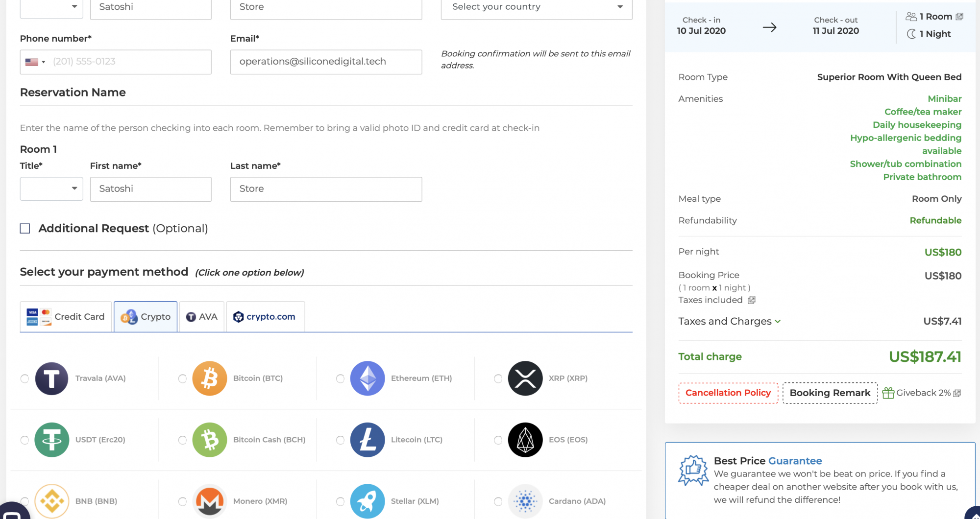Open the Booking Remark button
The image size is (980, 519).
[x=830, y=393]
